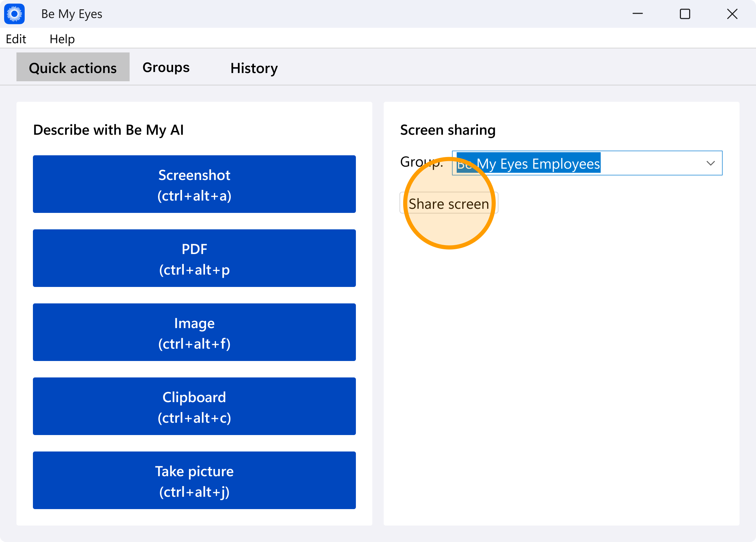Click the Clipboard (ctrl+alt+c) button
This screenshot has height=542, width=756.
pyautogui.click(x=194, y=406)
